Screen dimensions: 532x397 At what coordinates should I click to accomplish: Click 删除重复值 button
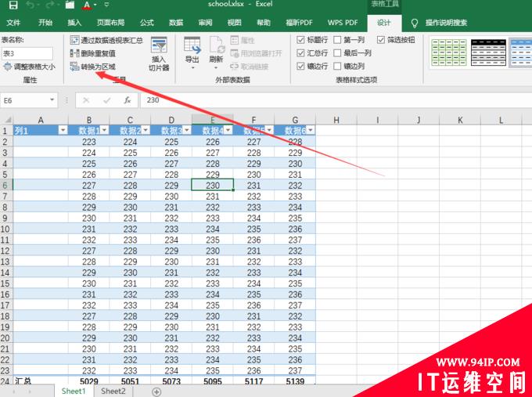[x=92, y=53]
